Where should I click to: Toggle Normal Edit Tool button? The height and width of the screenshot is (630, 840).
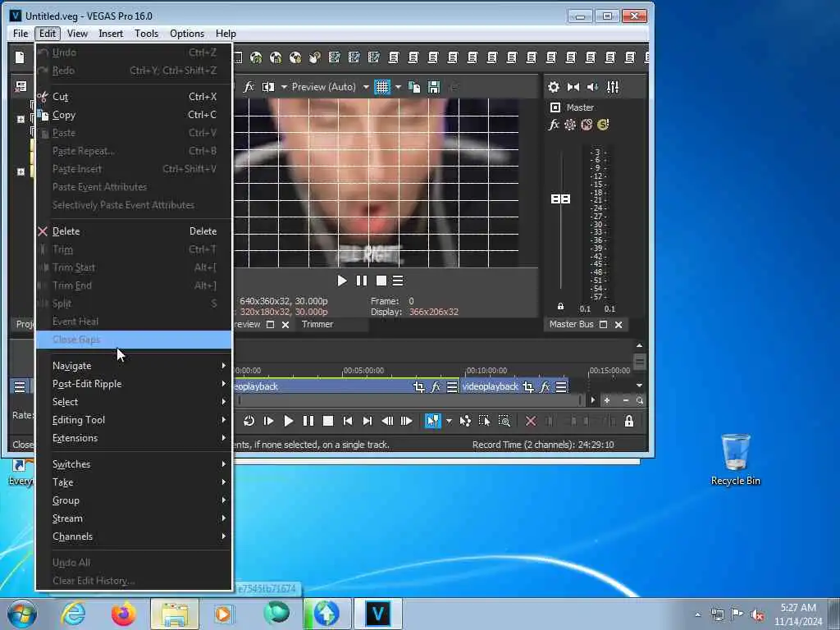pos(432,421)
